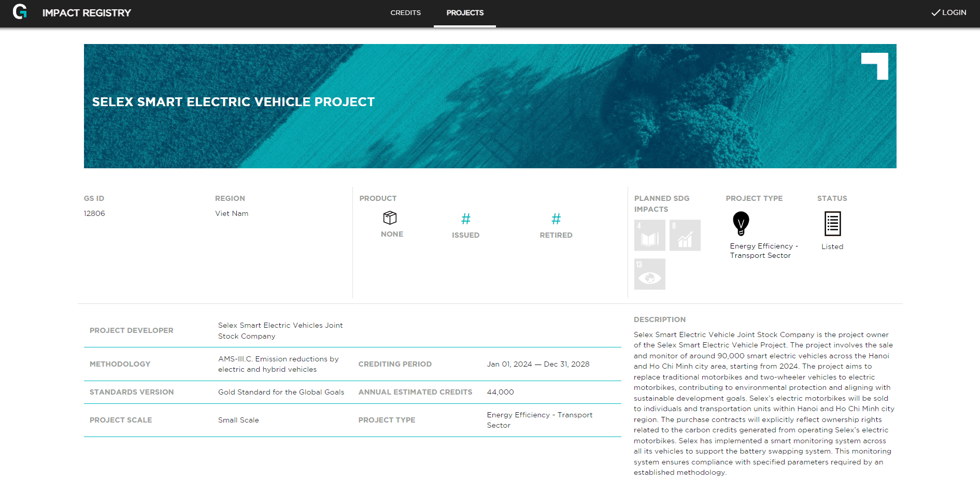This screenshot has height=480, width=980.
Task: Click the GS ID number 12806
Action: [x=94, y=213]
